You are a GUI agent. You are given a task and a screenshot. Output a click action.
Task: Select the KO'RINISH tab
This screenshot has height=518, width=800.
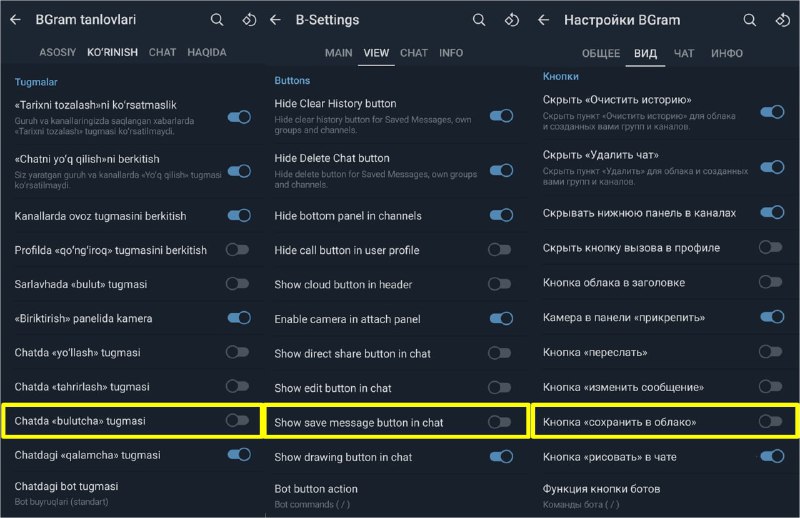(112, 52)
